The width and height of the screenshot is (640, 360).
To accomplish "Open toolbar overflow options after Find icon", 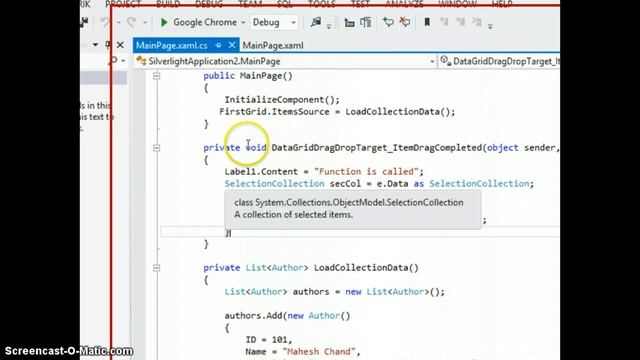I will click(x=329, y=26).
